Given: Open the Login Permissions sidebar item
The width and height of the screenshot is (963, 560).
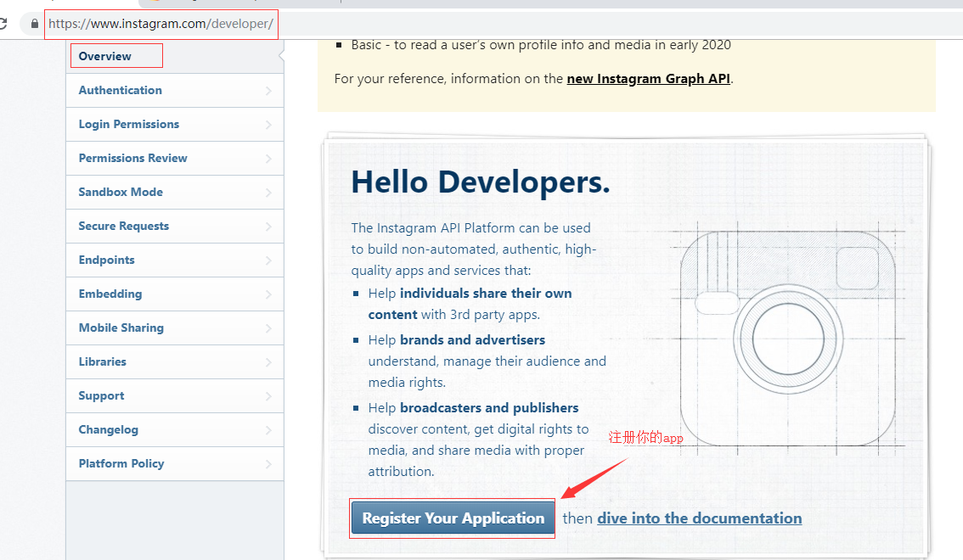Looking at the screenshot, I should point(174,125).
